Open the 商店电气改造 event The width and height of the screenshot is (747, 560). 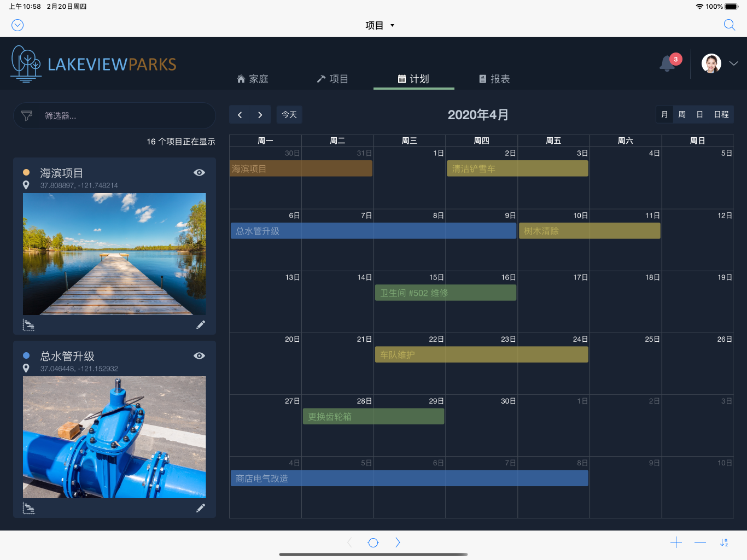(410, 478)
